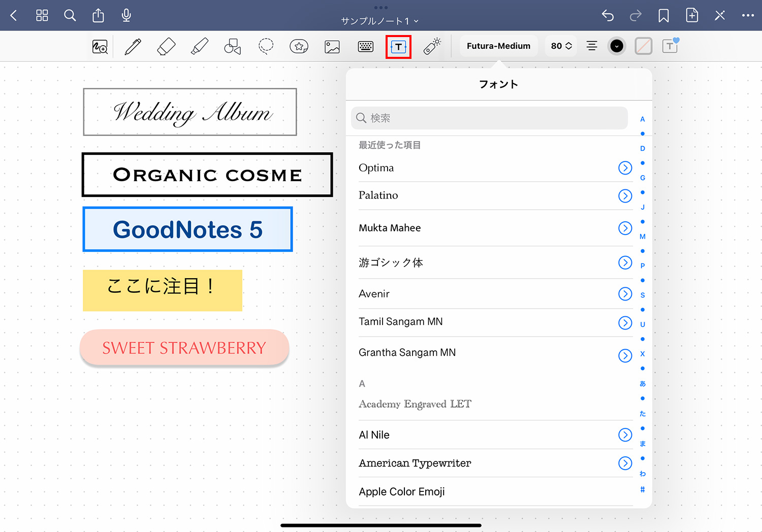Jump to index # section
Viewport: 762px width, 532px height.
pos(643,490)
